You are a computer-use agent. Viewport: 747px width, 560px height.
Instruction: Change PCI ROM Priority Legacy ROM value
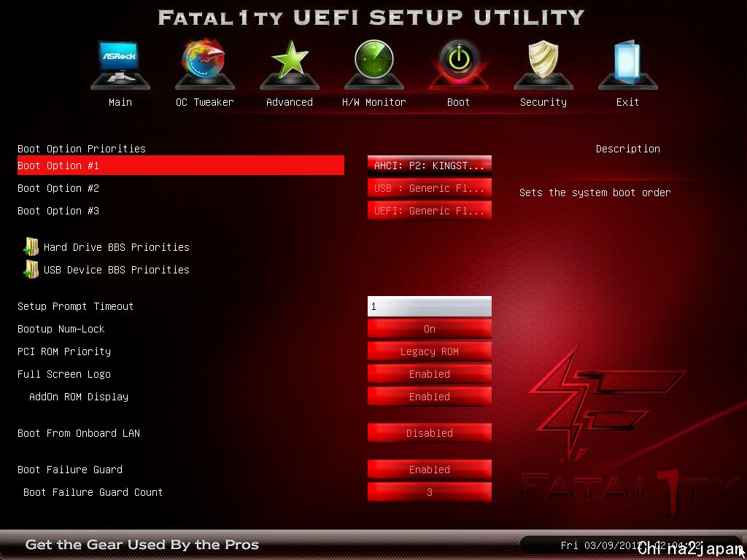[x=429, y=351]
